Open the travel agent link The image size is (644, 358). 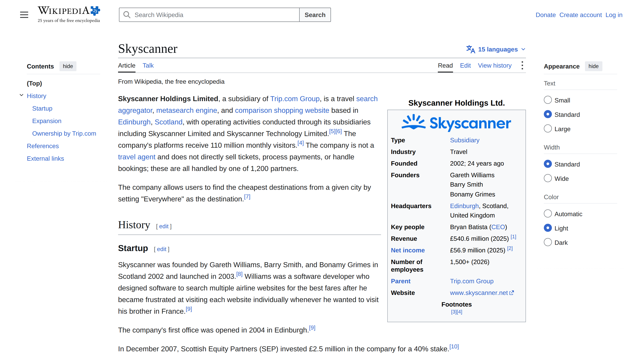(136, 157)
